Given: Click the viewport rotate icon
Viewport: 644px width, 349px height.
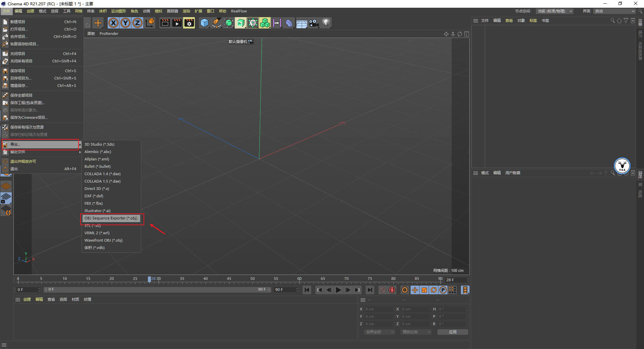Looking at the screenshot, I should click(460, 34).
